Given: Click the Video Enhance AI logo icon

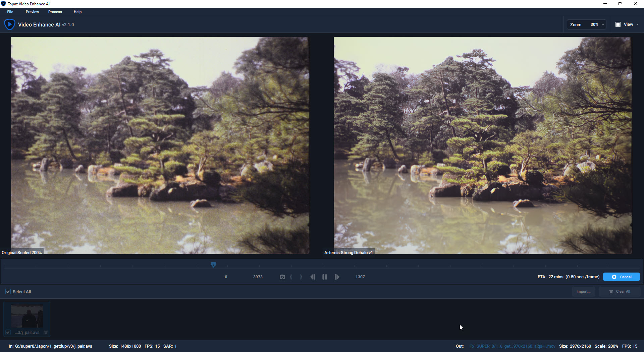Looking at the screenshot, I should coord(9,24).
